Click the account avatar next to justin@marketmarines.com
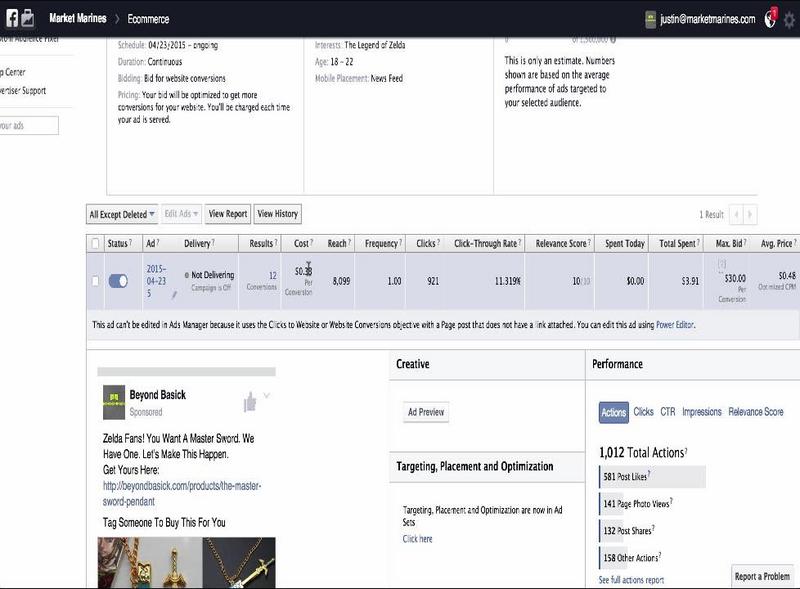The height and width of the screenshot is (589, 800). [650, 19]
